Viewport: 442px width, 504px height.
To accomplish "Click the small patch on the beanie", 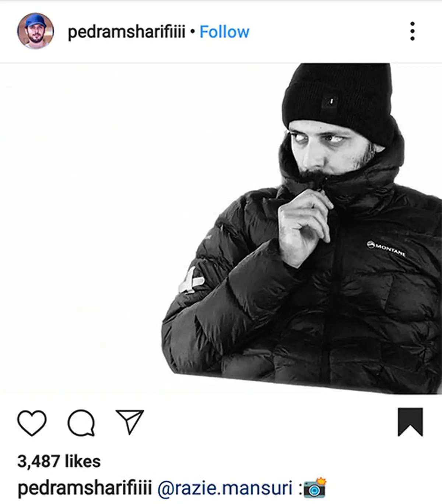I will pyautogui.click(x=330, y=101).
